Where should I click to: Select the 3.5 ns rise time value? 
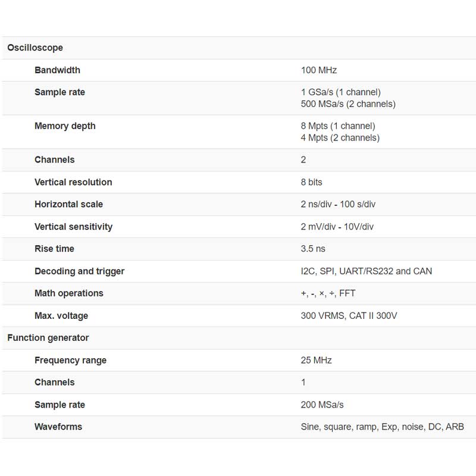click(x=313, y=249)
